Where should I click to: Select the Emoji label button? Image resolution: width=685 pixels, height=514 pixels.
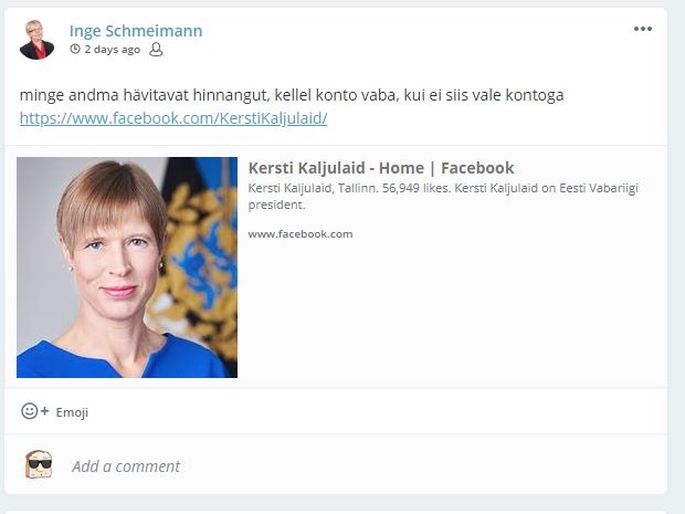[x=72, y=412]
